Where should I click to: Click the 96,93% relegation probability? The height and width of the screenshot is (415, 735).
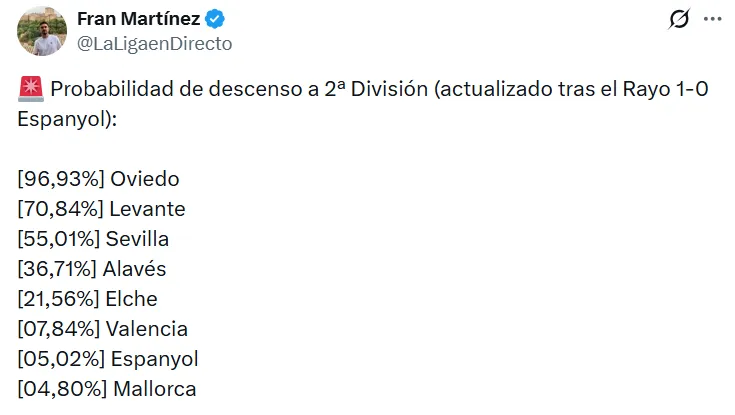tap(61, 180)
